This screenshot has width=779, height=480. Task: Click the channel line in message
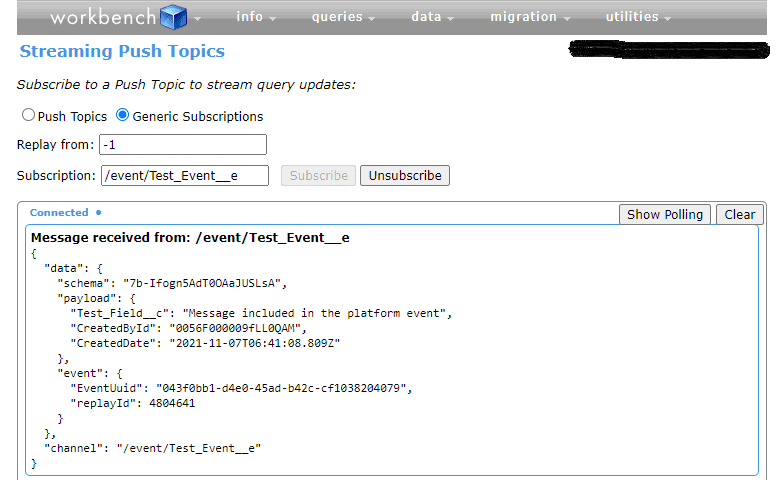[x=153, y=448]
